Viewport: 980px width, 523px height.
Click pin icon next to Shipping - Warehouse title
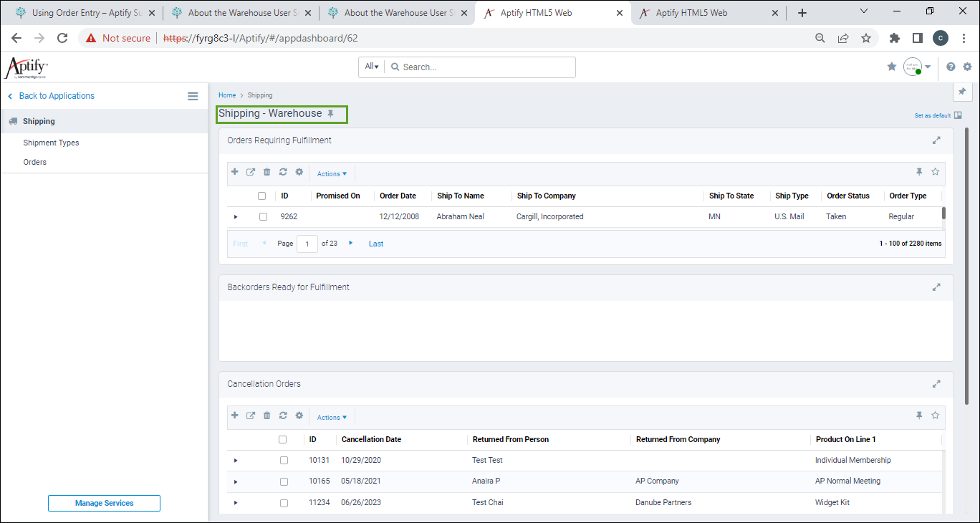point(331,114)
